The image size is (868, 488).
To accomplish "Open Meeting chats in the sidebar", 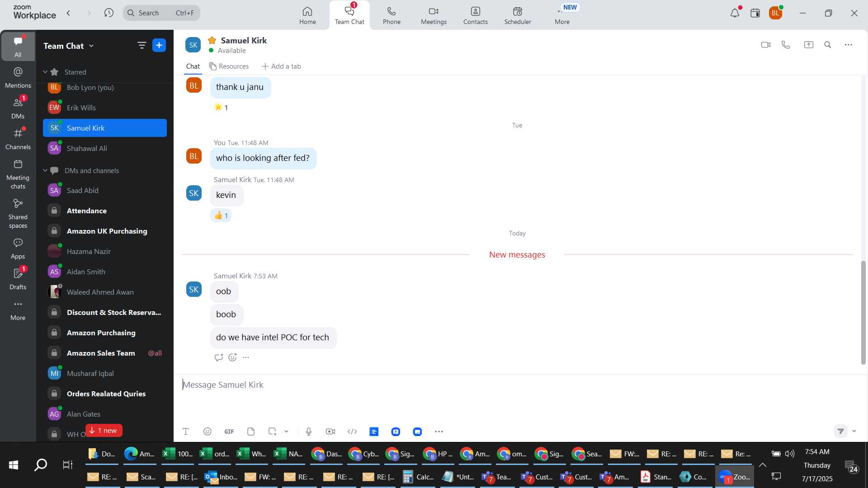I will coord(18,174).
